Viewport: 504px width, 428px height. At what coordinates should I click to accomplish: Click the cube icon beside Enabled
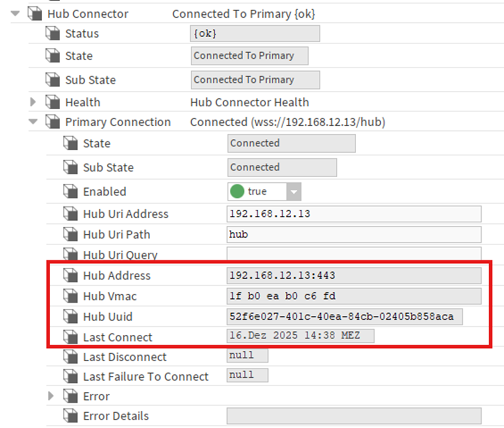[x=70, y=191]
